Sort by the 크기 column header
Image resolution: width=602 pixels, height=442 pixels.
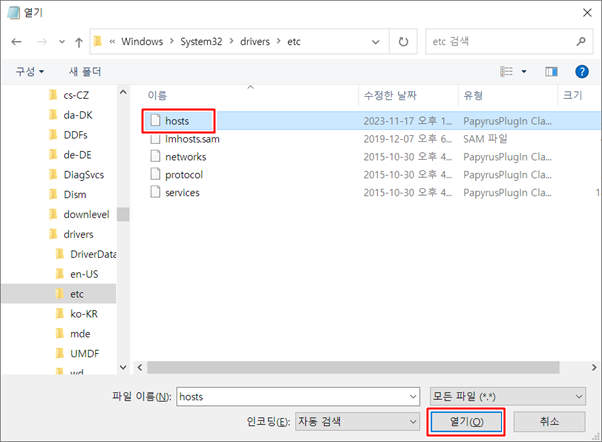tap(572, 95)
